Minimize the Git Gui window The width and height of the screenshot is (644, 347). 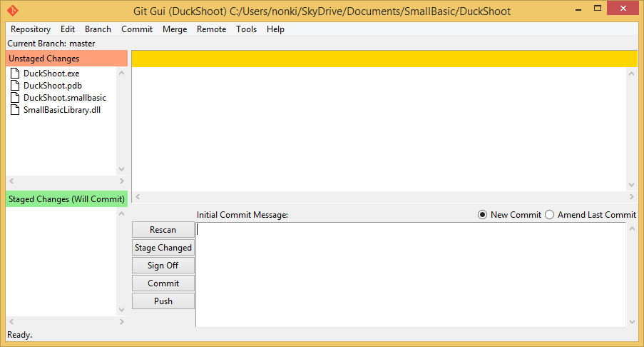tap(578, 9)
